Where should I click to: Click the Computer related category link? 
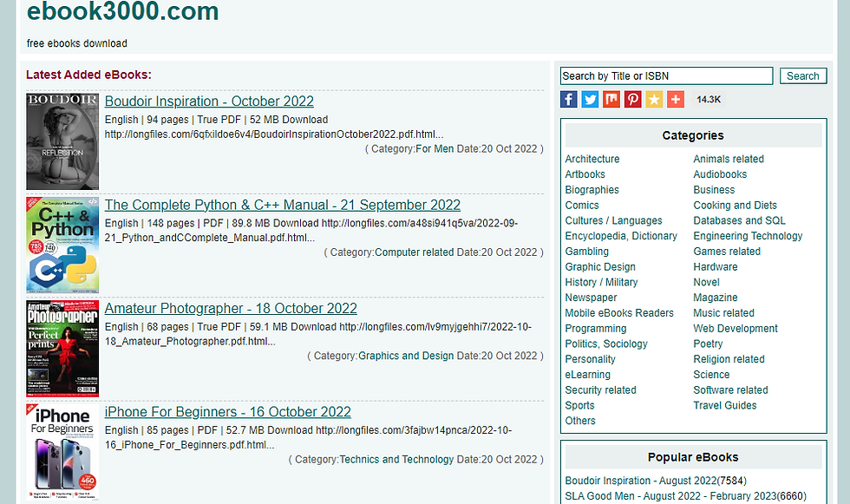(x=415, y=252)
